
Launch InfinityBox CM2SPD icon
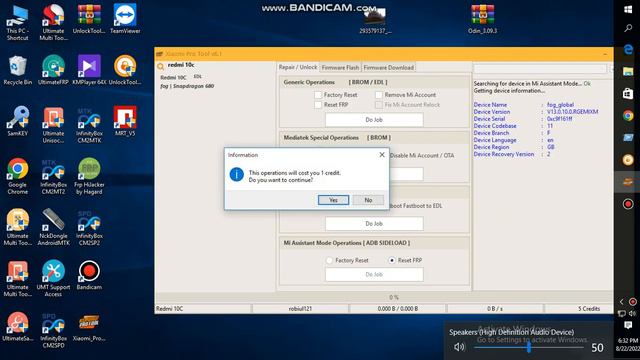(x=53, y=330)
